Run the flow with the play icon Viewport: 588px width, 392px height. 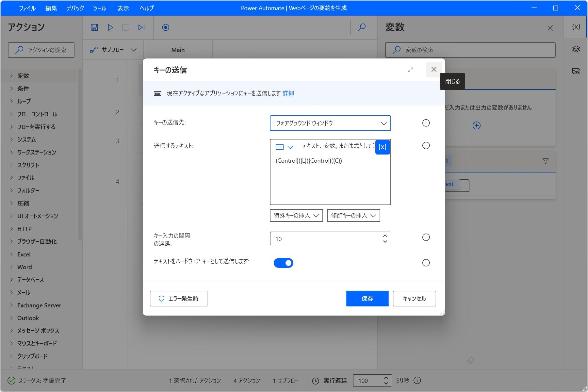[110, 27]
